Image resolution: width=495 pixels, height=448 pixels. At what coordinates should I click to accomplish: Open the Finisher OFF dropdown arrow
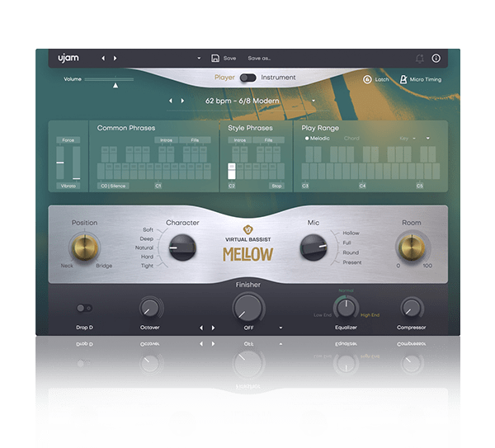[280, 328]
